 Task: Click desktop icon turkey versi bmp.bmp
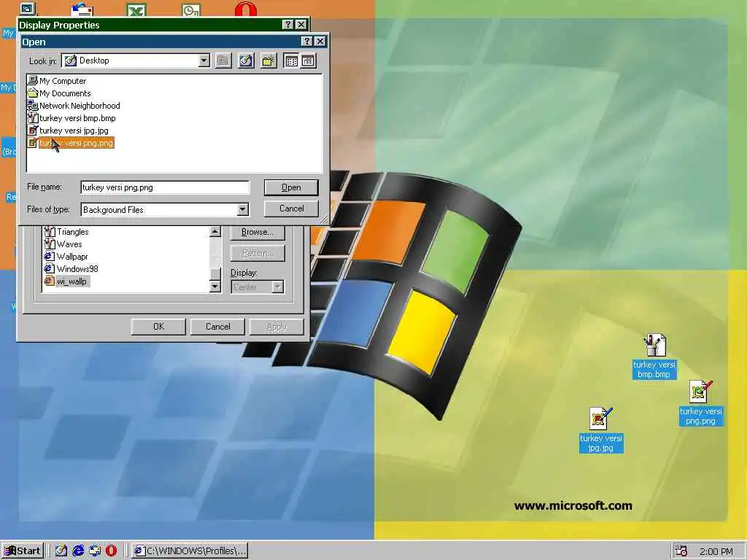click(654, 356)
